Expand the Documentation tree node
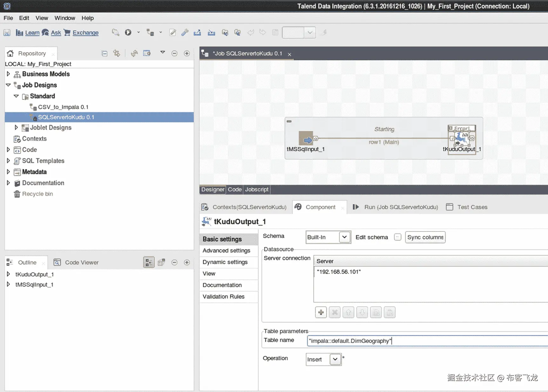This screenshot has height=392, width=548. (8, 183)
